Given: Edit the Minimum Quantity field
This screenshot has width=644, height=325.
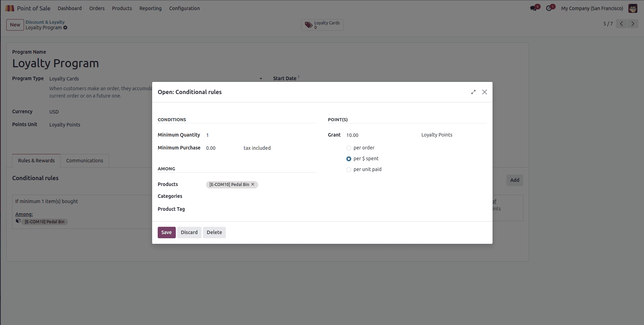Looking at the screenshot, I should [x=261, y=135].
